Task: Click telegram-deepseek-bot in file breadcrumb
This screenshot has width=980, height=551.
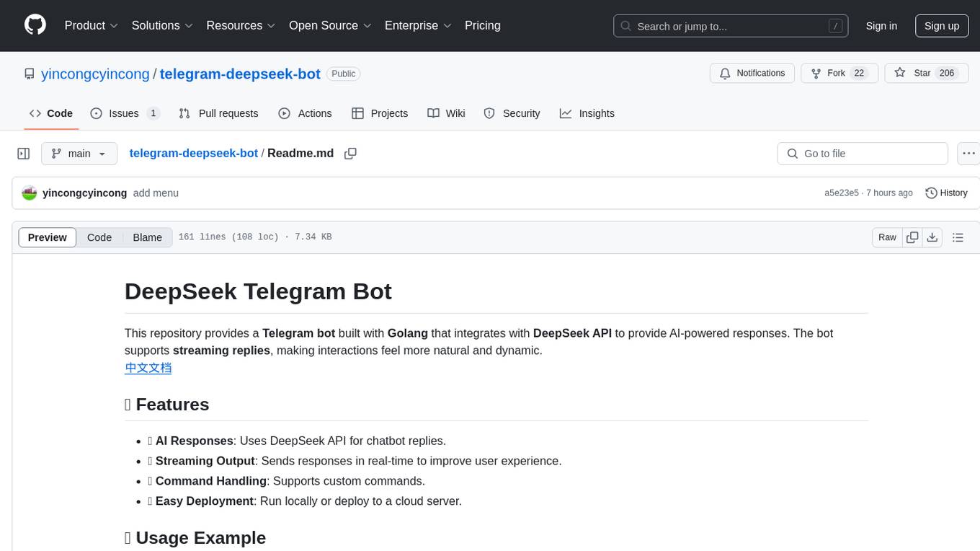Action: (194, 154)
